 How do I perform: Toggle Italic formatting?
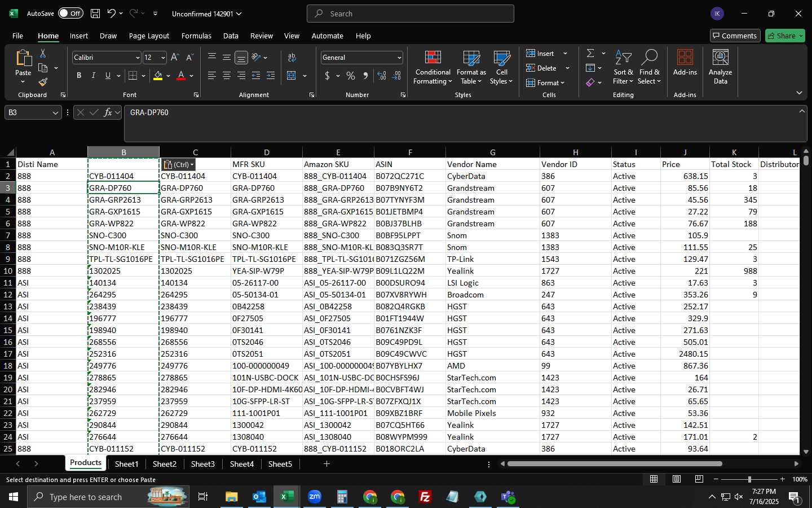pos(94,76)
